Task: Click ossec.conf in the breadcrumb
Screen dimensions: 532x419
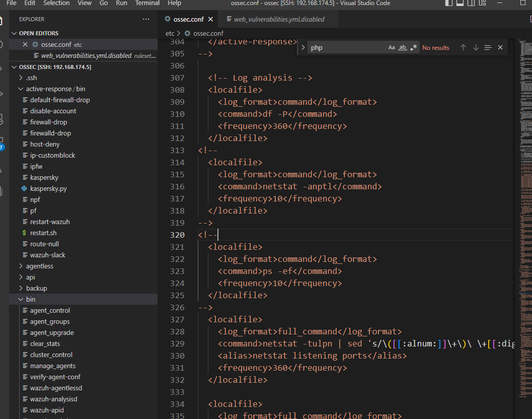Action: click(x=208, y=33)
